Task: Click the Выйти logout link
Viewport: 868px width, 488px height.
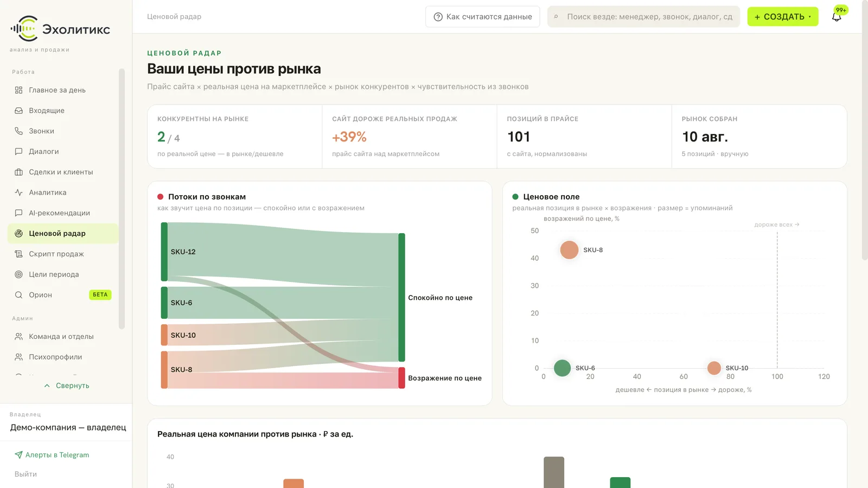Action: coord(26,474)
